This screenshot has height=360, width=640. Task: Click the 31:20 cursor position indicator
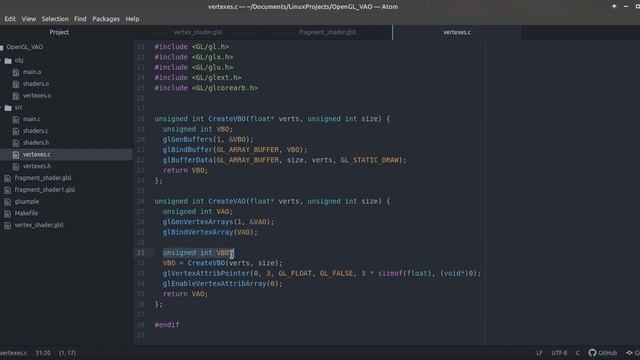coord(43,353)
